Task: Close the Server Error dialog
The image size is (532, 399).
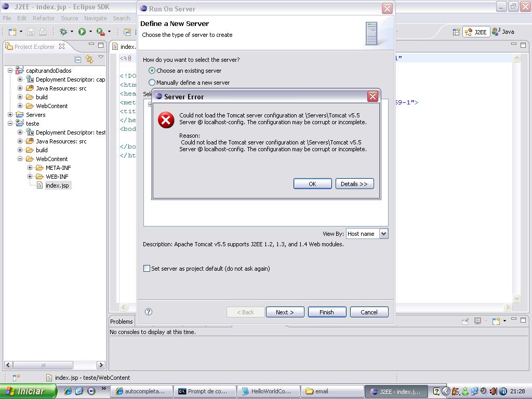Action: [x=373, y=97]
